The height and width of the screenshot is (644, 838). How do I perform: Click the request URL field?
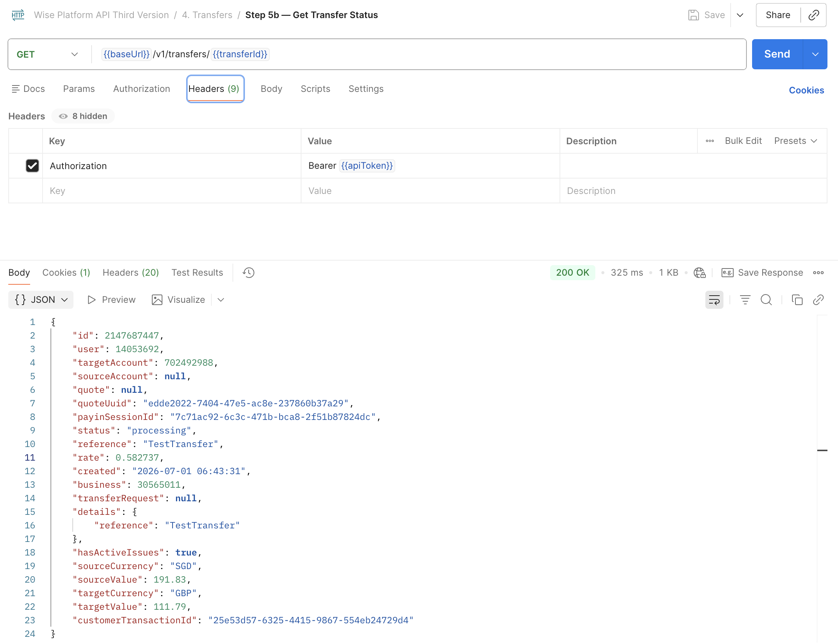tap(418, 54)
